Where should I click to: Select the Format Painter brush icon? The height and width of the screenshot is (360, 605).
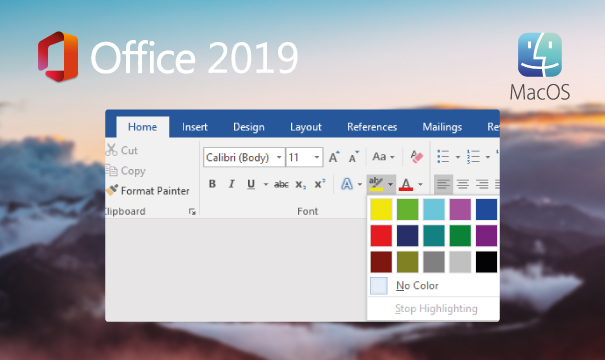pyautogui.click(x=112, y=190)
